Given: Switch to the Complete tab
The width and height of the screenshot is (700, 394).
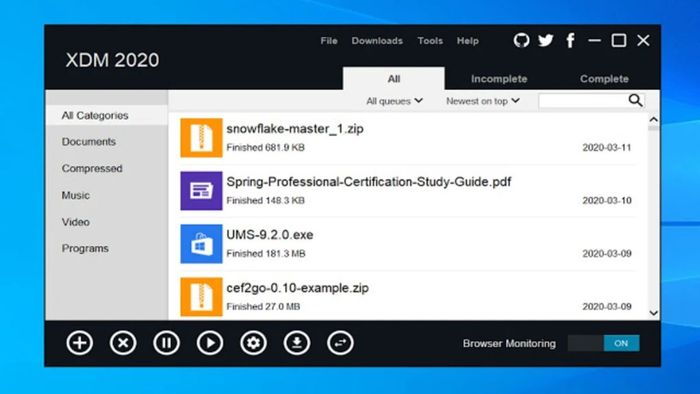Looking at the screenshot, I should [604, 79].
